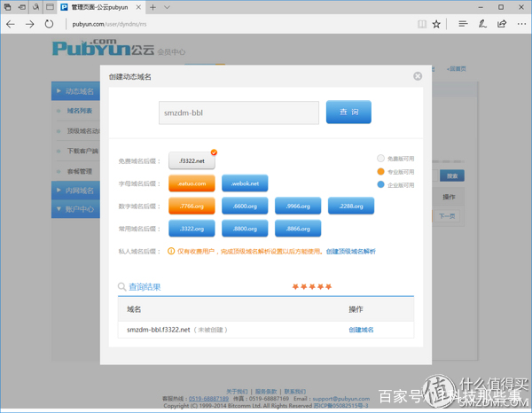Expand tab previews chevron beside new tab
This screenshot has width=532, height=413.
pos(168,7)
